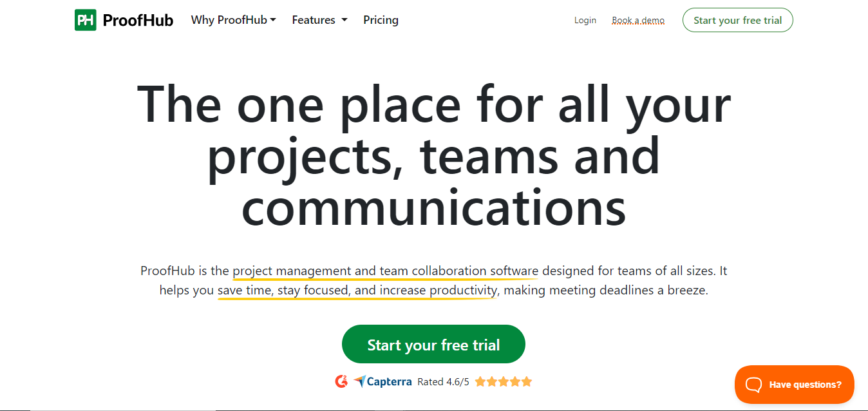Click the ProofHub brand name text
Image resolution: width=868 pixels, height=411 pixels.
[x=138, y=20]
